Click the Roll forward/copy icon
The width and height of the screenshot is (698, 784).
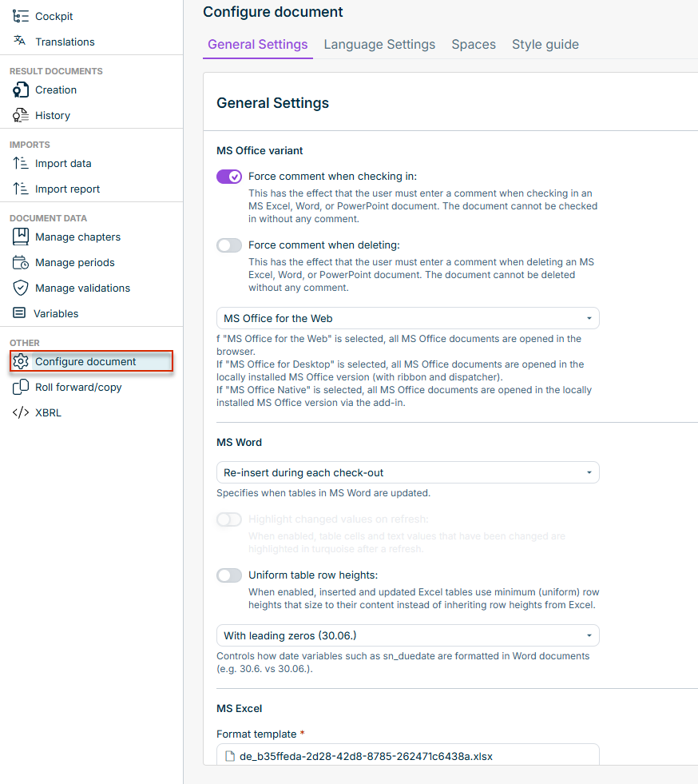21,387
